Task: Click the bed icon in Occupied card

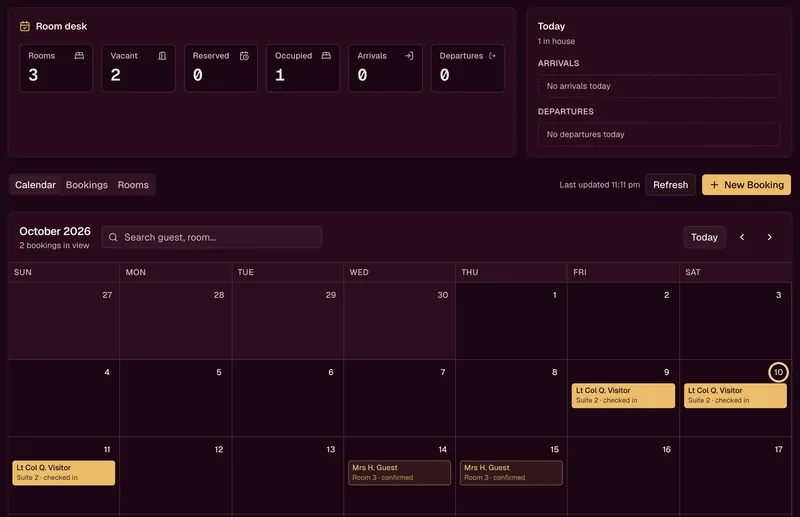Action: [326, 56]
